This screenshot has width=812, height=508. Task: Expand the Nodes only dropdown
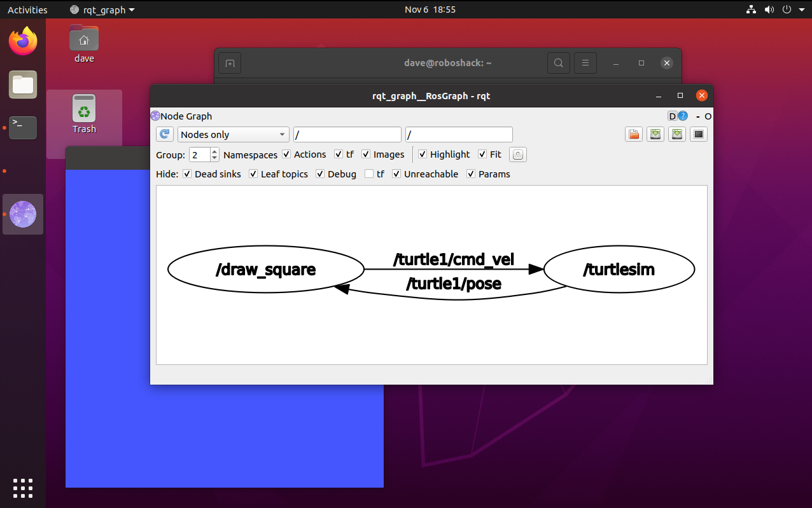click(233, 135)
